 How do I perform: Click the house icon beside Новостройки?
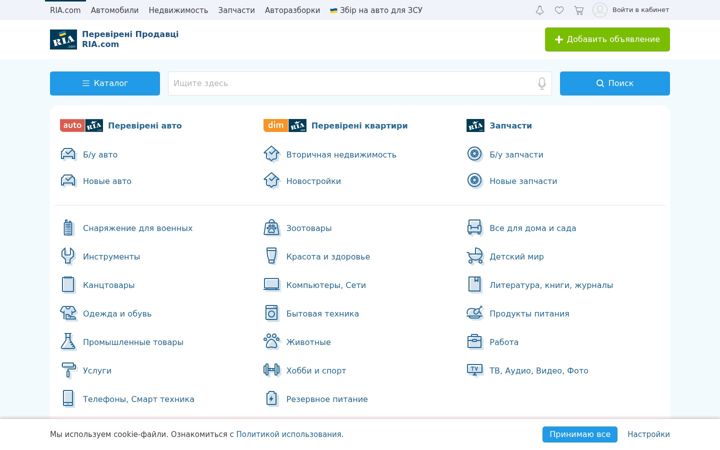click(x=271, y=180)
